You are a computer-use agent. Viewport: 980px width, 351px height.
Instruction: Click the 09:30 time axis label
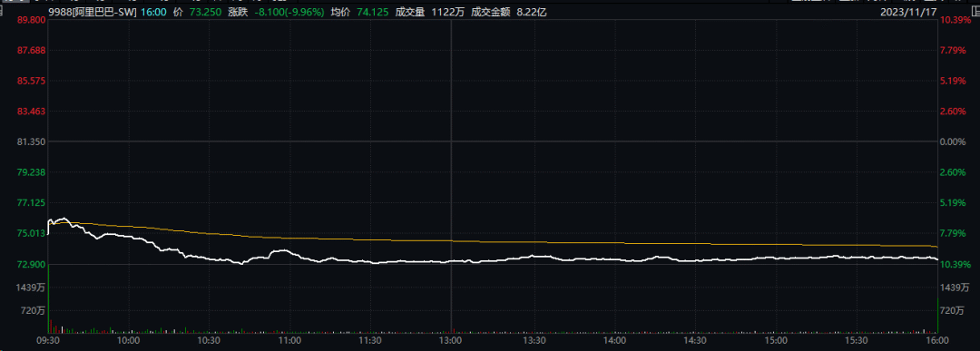coord(47,341)
